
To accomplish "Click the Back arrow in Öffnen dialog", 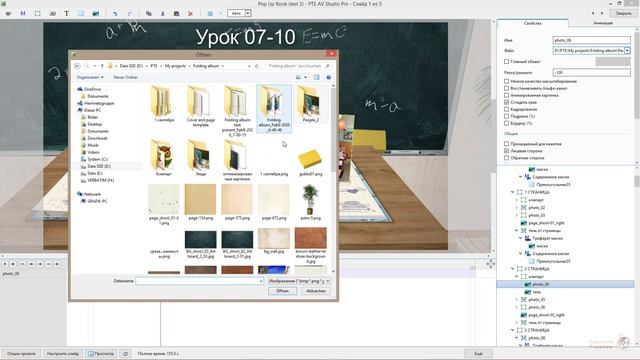I will [x=77, y=66].
